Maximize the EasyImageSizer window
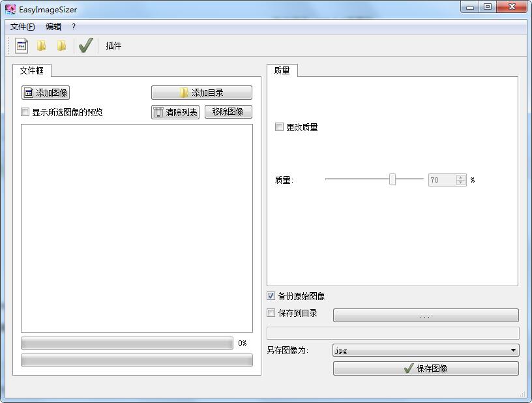The width and height of the screenshot is (532, 403). (x=488, y=7)
